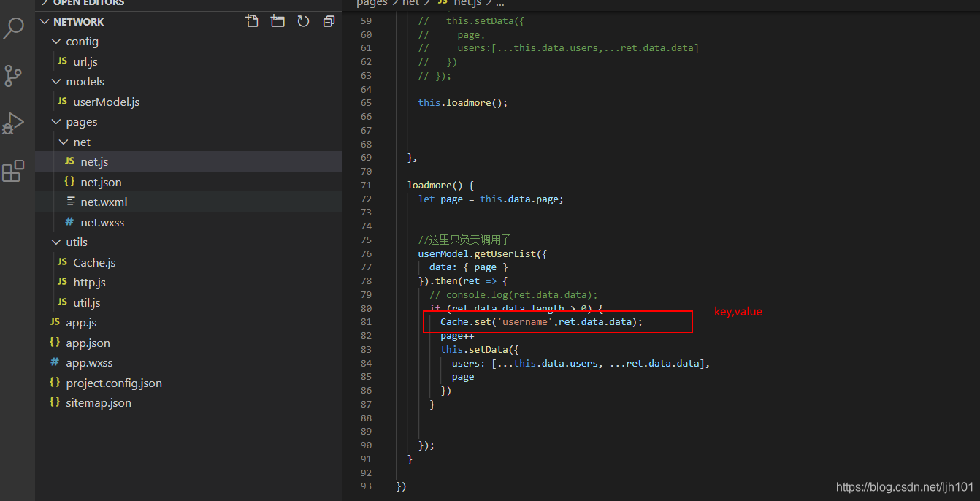Click the commented console.log line

(513, 295)
